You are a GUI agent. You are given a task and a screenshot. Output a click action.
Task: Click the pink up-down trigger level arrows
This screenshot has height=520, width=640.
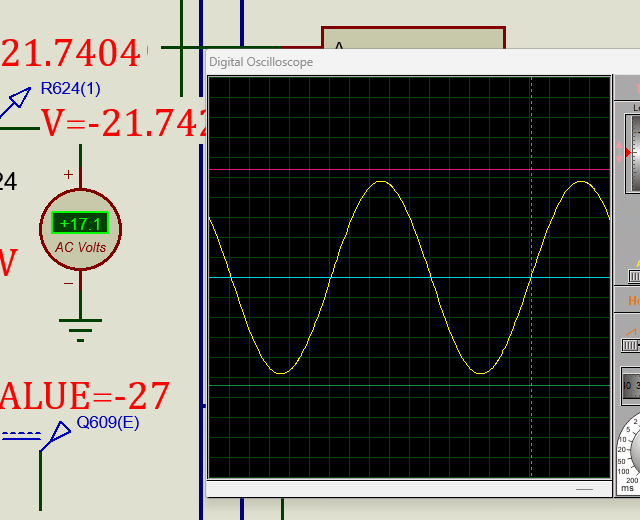pos(620,152)
